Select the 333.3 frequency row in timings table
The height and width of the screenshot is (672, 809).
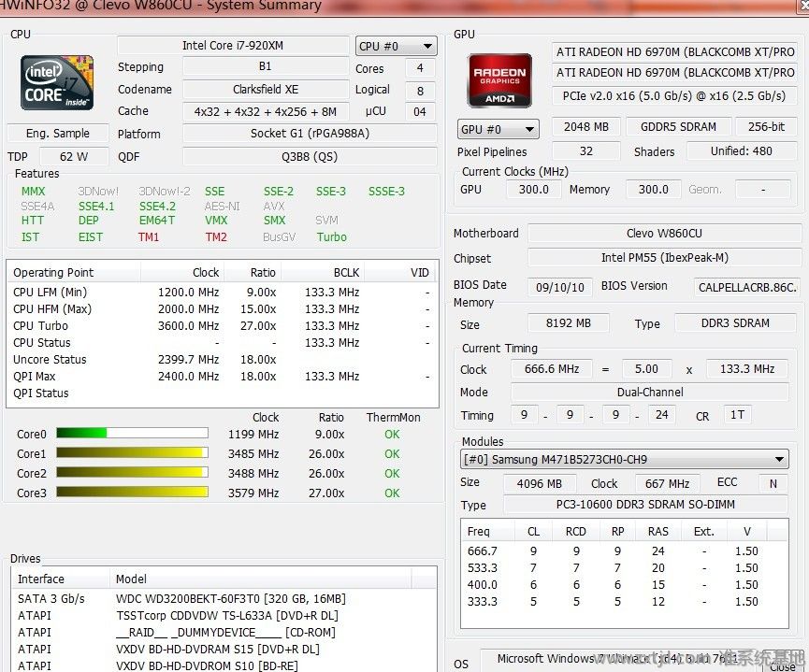(x=625, y=601)
